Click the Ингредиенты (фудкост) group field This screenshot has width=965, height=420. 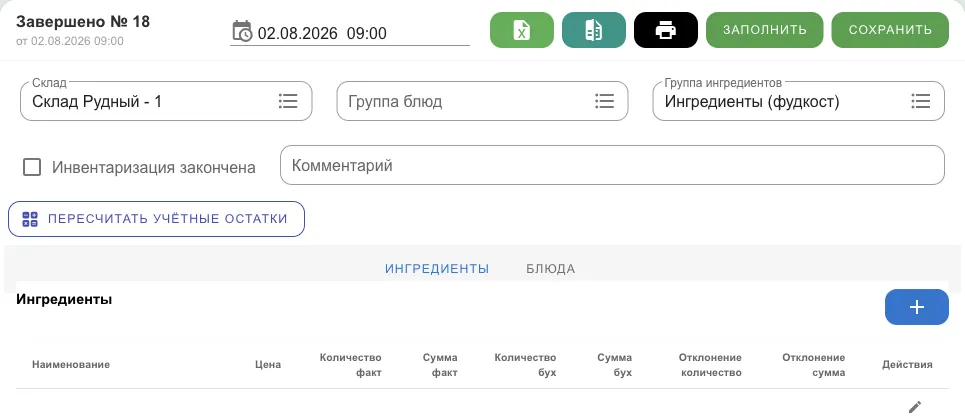(x=798, y=101)
